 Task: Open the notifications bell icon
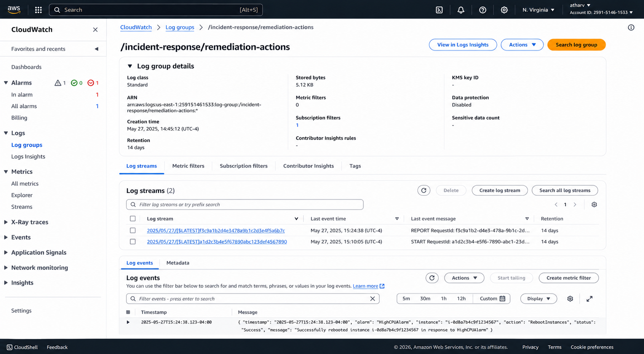point(461,10)
